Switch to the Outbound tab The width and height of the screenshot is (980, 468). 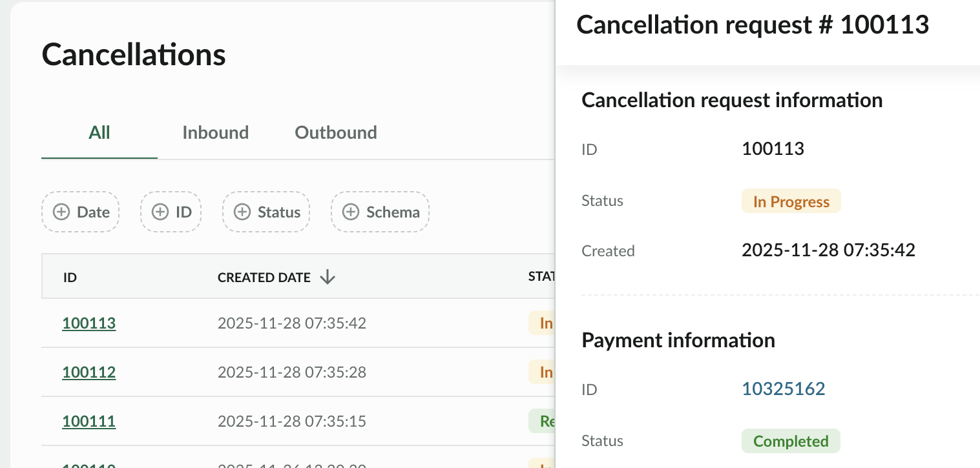(335, 132)
